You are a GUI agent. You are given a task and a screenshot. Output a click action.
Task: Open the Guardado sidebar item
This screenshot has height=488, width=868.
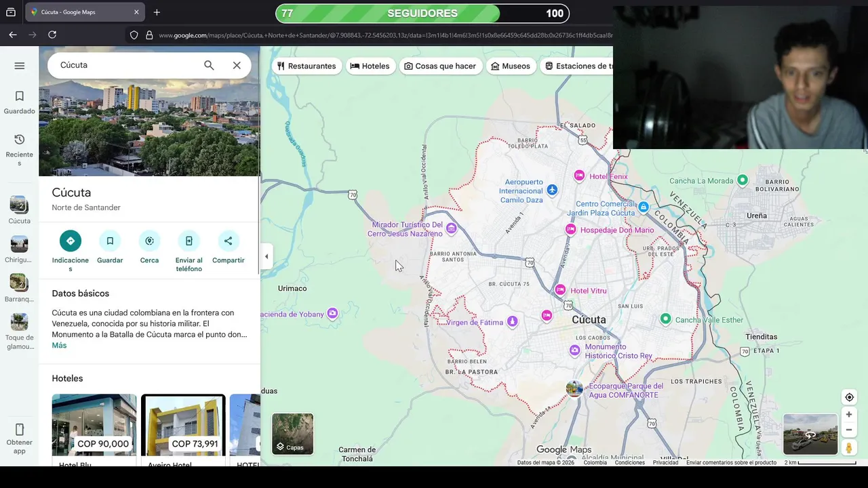19,103
